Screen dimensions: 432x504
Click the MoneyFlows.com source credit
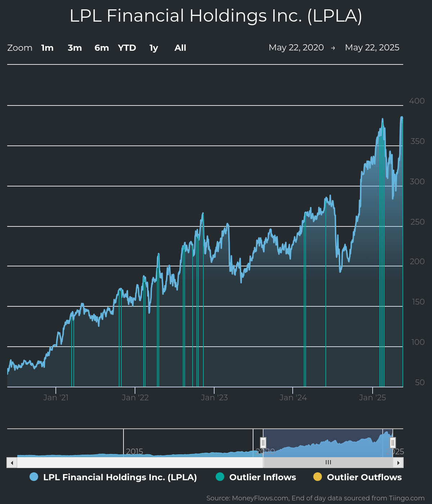click(315, 498)
